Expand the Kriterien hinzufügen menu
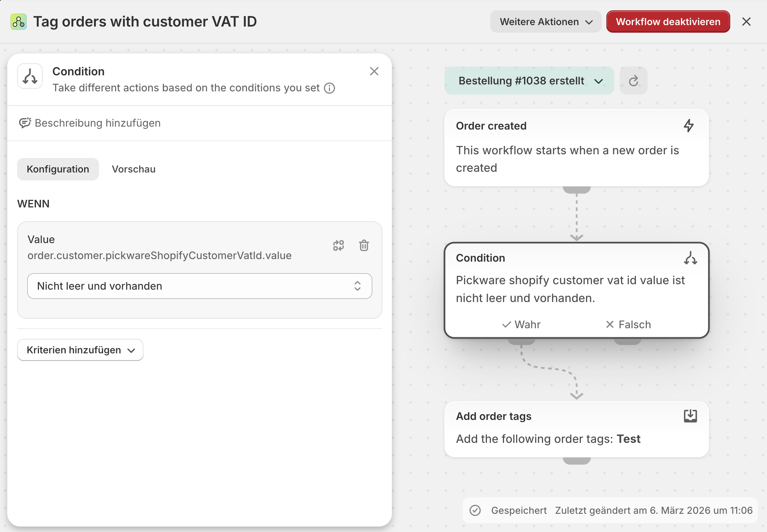The height and width of the screenshot is (532, 767). 80,350
